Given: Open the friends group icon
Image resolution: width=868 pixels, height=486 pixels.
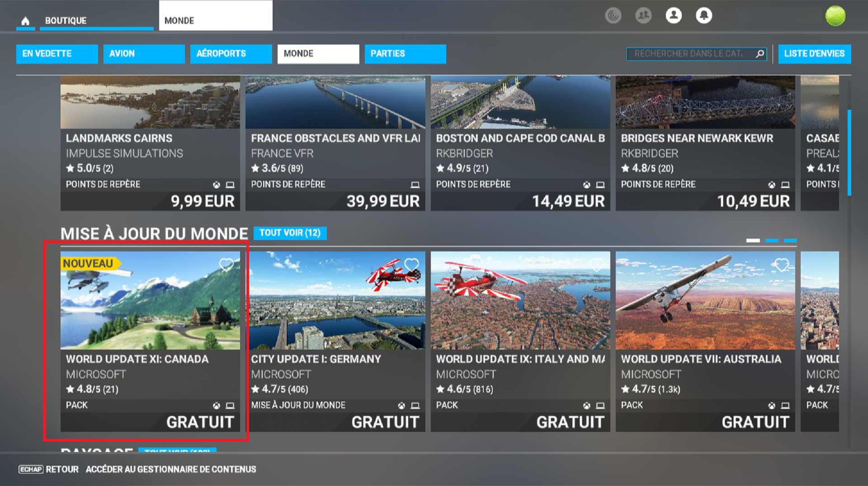Looking at the screenshot, I should [643, 15].
